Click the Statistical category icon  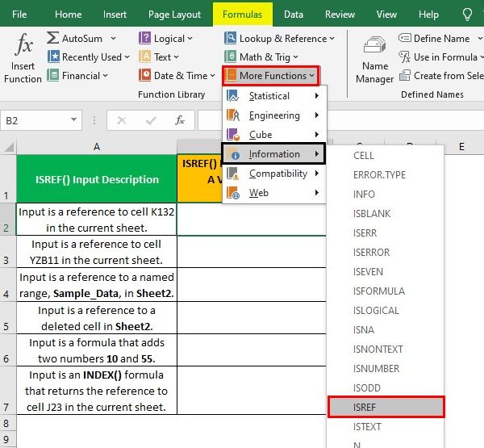(233, 96)
